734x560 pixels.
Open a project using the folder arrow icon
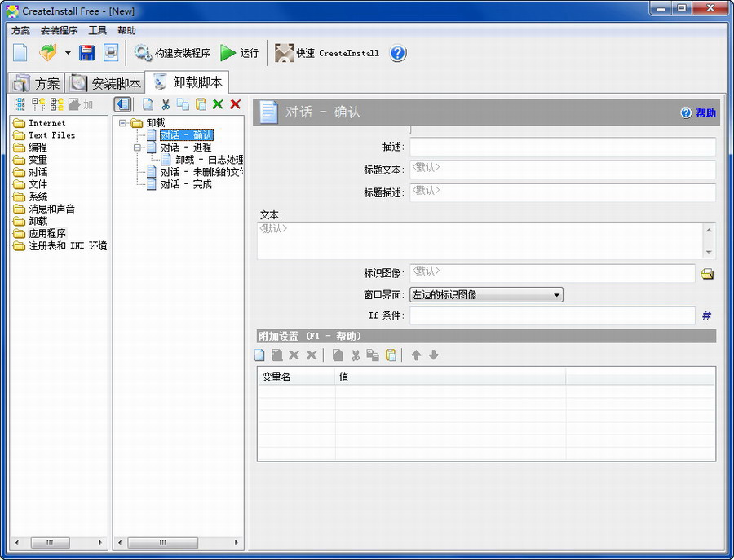48,52
